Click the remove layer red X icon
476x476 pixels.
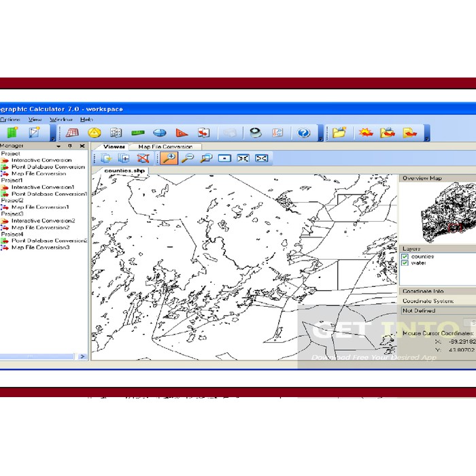tap(143, 158)
